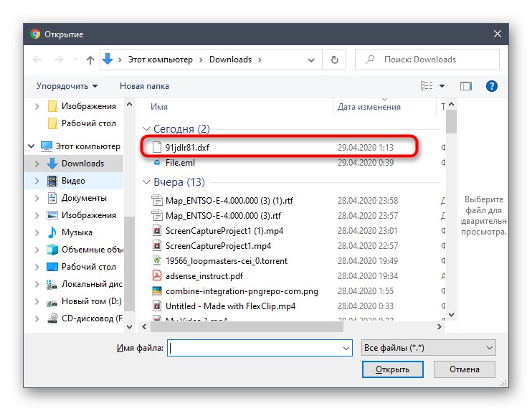Click the Открыть button
Image resolution: width=532 pixels, height=411 pixels.
[x=393, y=369]
